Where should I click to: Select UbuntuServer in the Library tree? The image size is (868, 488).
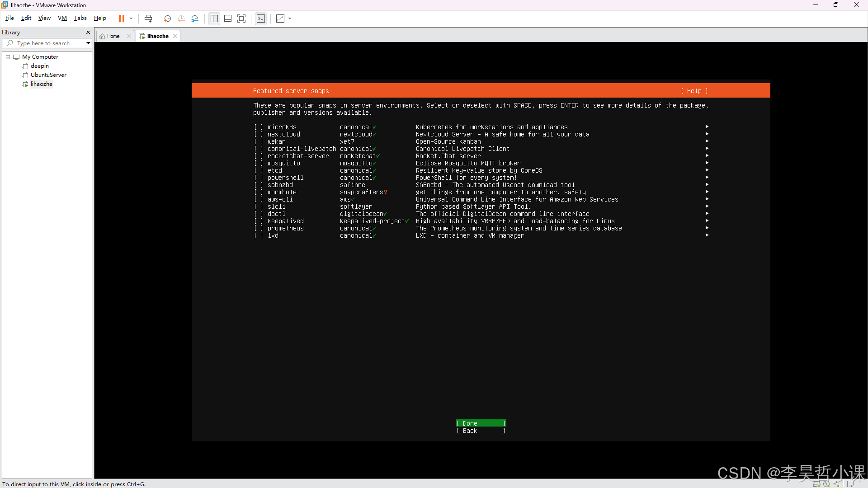tap(48, 75)
